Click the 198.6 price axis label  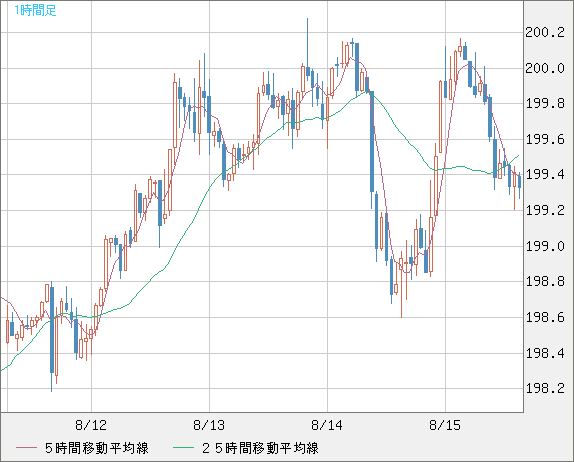tap(545, 317)
